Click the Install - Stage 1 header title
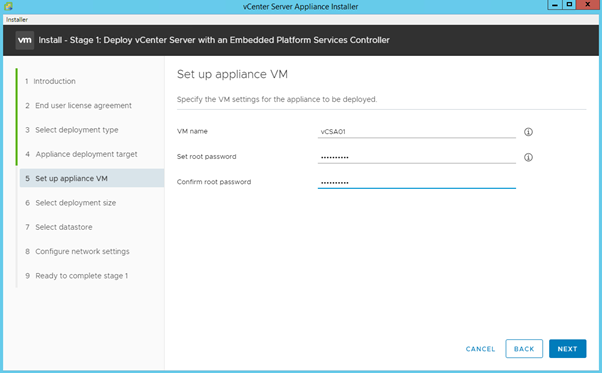The width and height of the screenshot is (602, 373). click(x=214, y=40)
